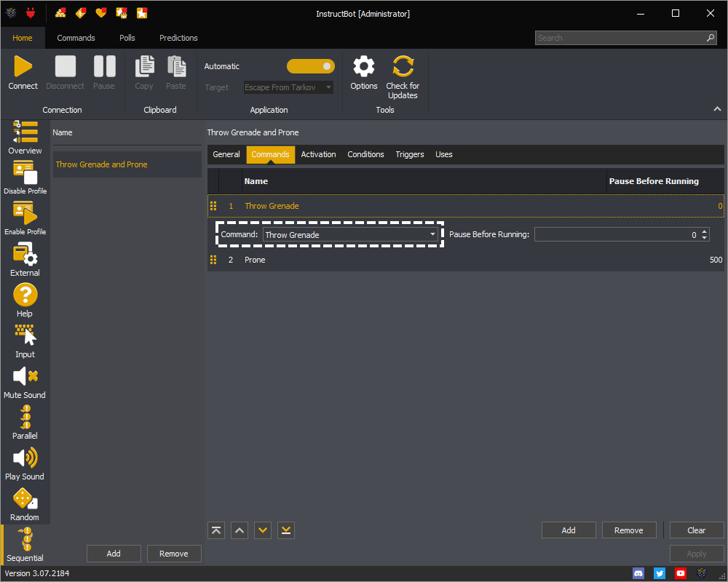Open the Overview sidebar item
Viewport: 728px width, 582px height.
click(25, 137)
